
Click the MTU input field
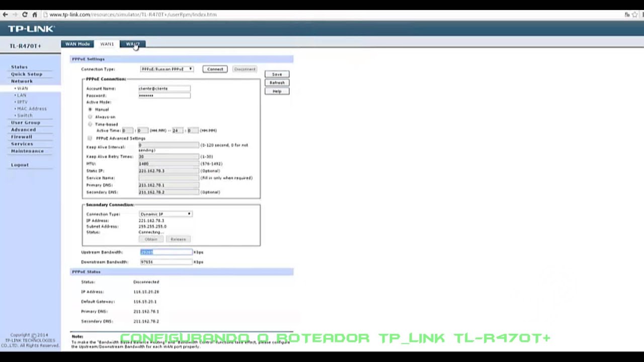pyautogui.click(x=169, y=164)
